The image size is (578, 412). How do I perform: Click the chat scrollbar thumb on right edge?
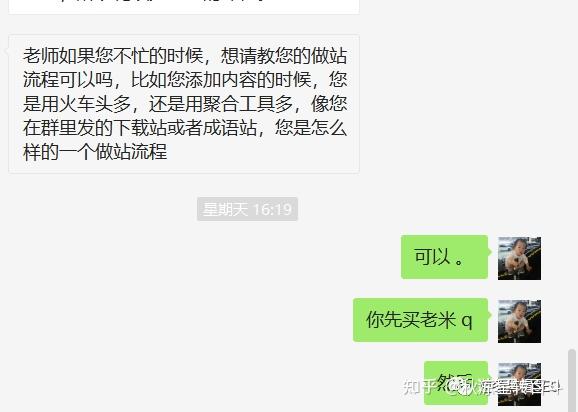[x=572, y=380]
